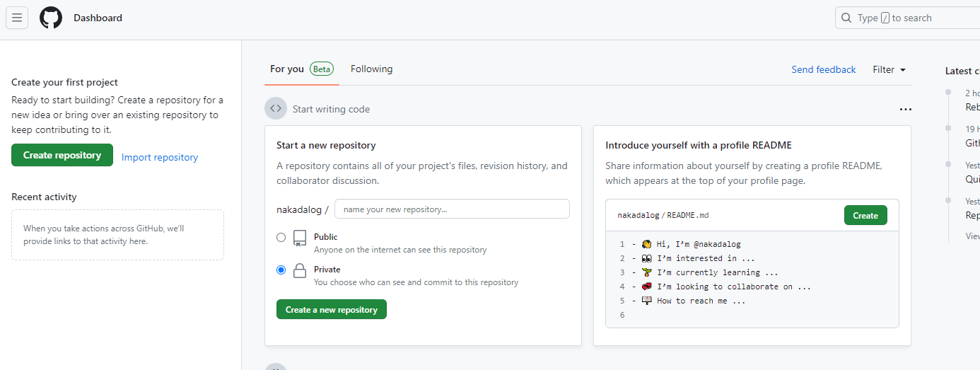Click the Beta badge next to For you
This screenshot has height=370, width=980.
322,69
